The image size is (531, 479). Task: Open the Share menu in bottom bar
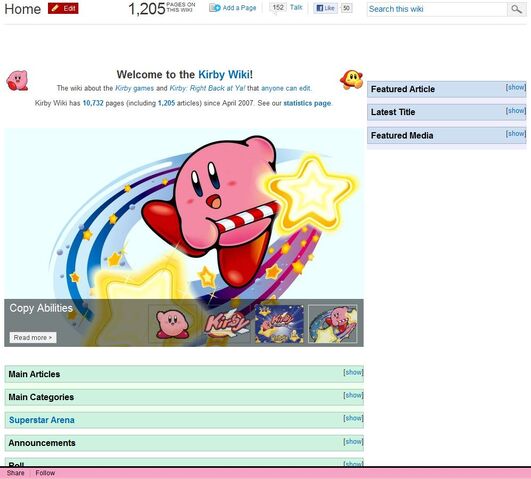pyautogui.click(x=16, y=473)
